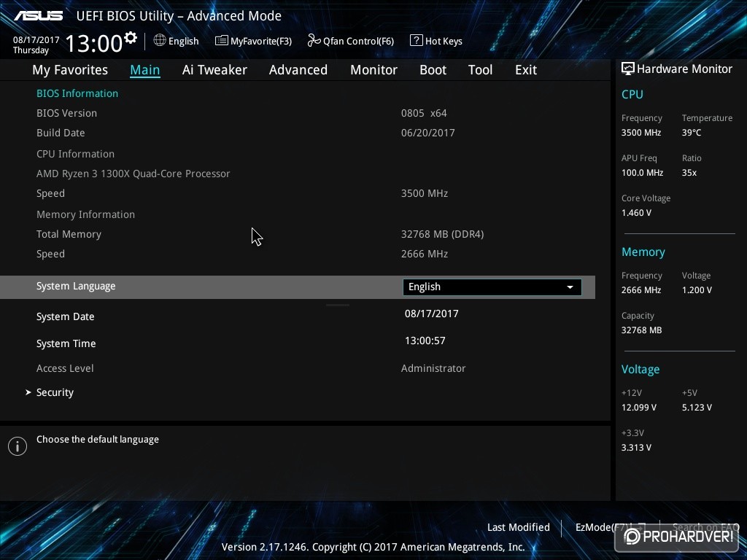
Task: Switch to the Tool tab
Action: [x=480, y=69]
